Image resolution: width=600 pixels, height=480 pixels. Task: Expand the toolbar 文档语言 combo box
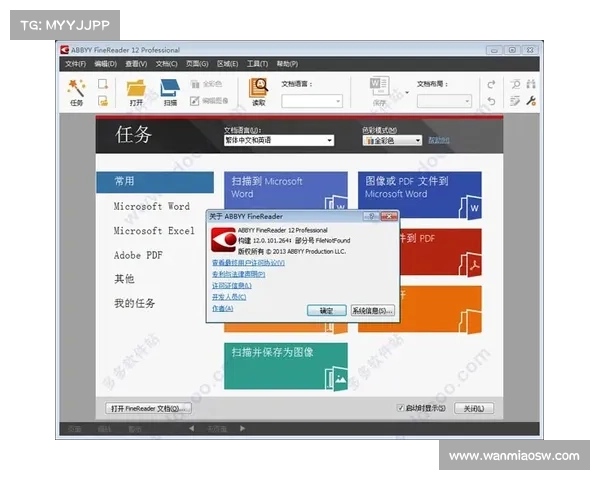[311, 101]
